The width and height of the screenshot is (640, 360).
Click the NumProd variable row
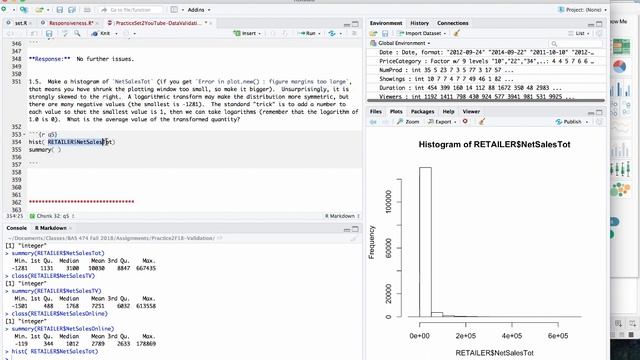point(486,70)
